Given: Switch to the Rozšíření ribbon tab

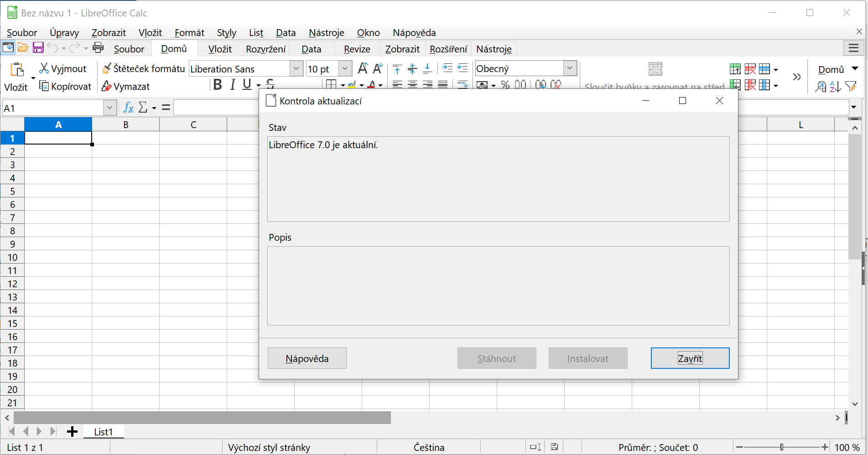Looking at the screenshot, I should [x=448, y=49].
